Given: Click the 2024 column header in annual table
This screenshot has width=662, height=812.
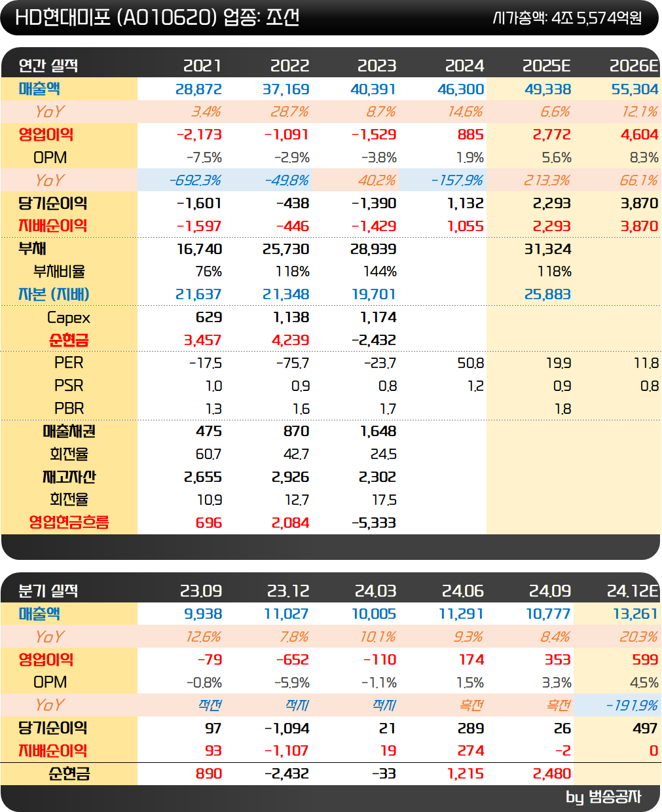Looking at the screenshot, I should pyautogui.click(x=464, y=65).
